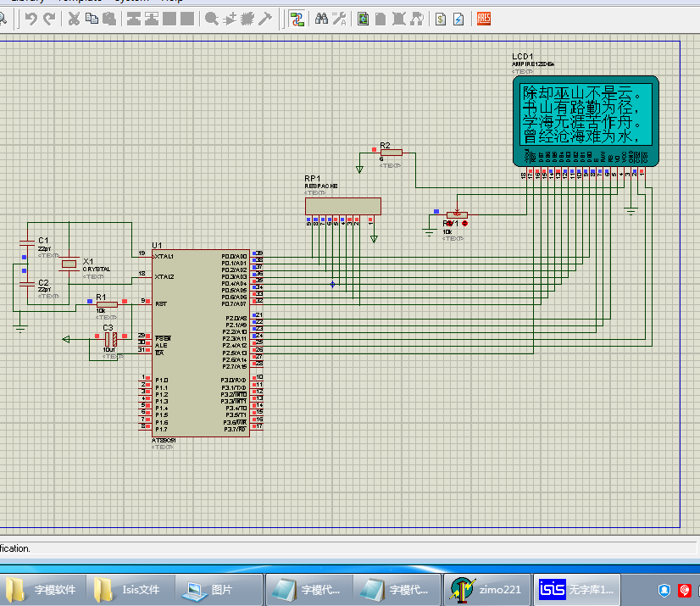700x606 pixels.
Task: Run the Electrical Rule Check
Action: pyautogui.click(x=458, y=19)
